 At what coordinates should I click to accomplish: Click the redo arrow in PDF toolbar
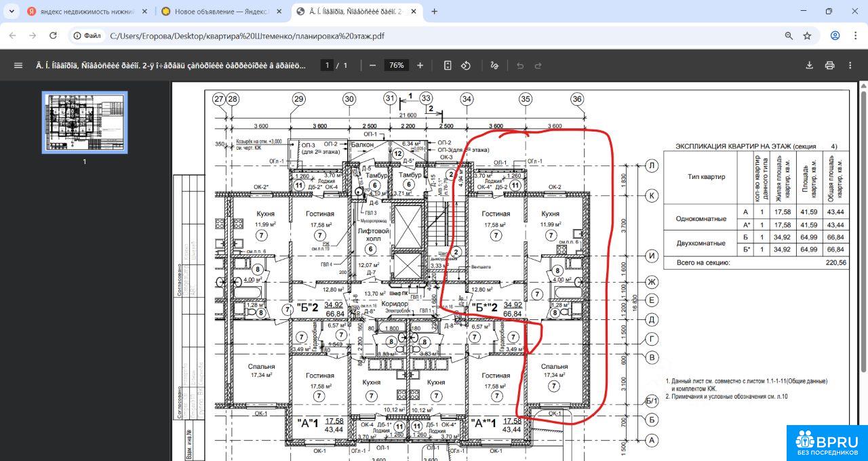click(x=538, y=65)
